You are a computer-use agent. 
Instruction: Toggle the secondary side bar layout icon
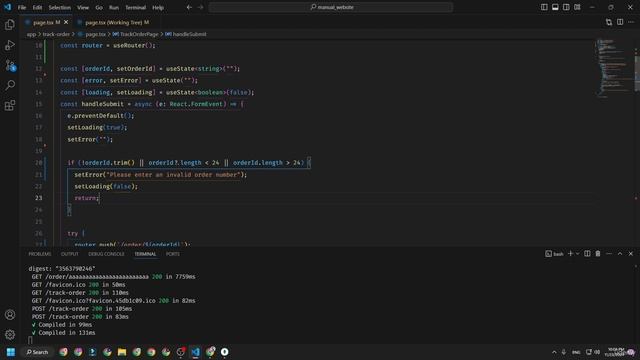[566, 7]
